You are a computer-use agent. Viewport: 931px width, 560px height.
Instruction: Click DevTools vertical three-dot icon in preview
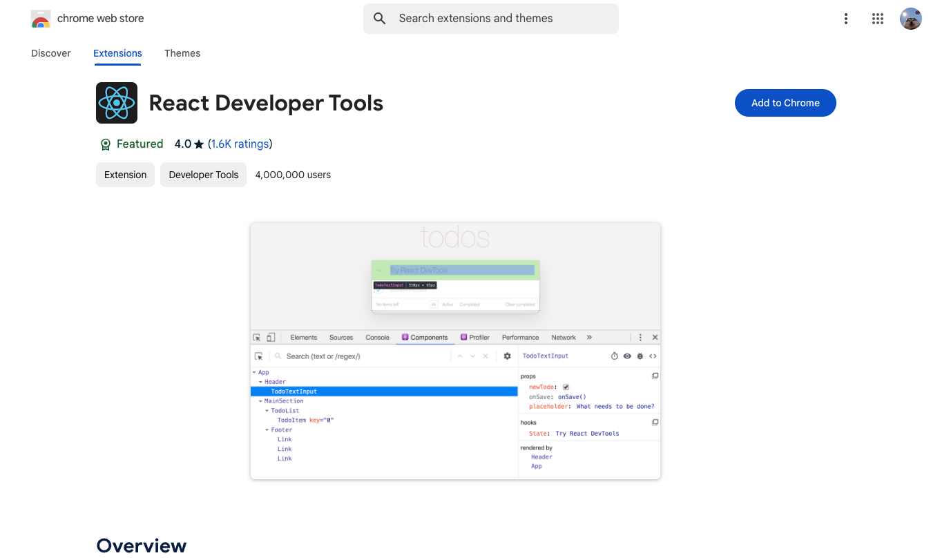(x=640, y=338)
